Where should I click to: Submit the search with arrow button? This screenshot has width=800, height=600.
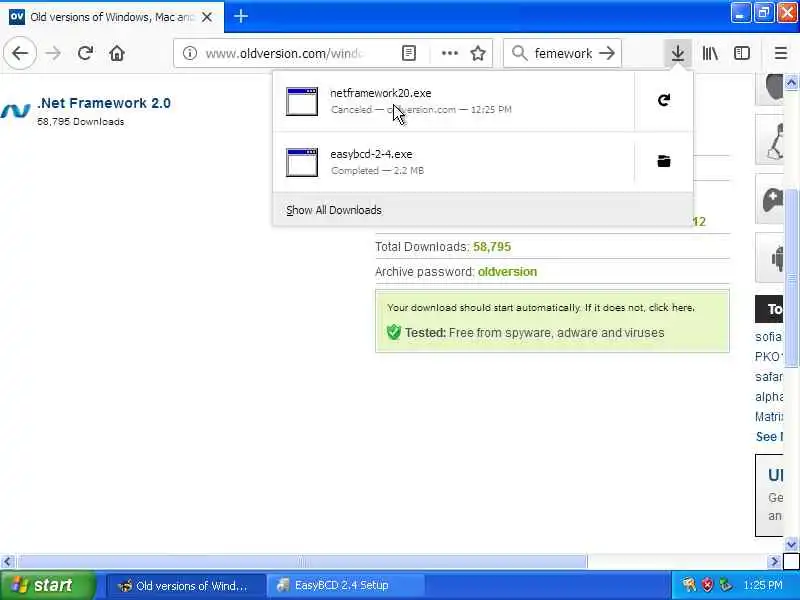point(607,53)
